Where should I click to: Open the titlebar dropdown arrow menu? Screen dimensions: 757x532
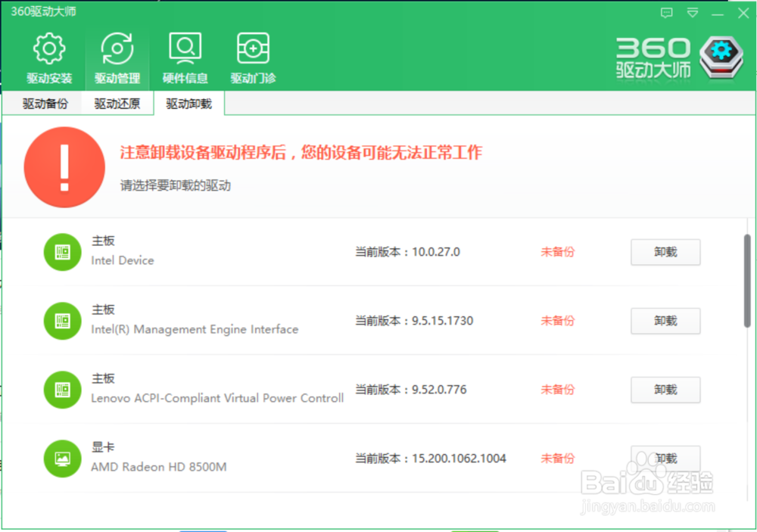coord(691,13)
